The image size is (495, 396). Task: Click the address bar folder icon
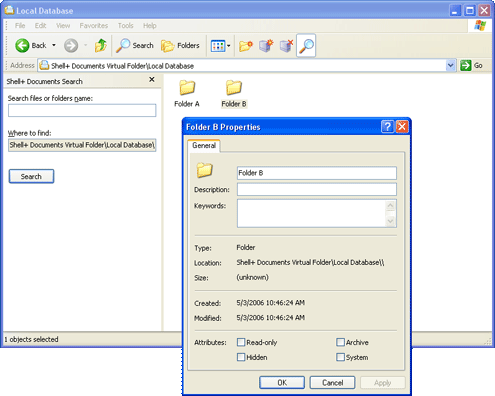tap(44, 65)
